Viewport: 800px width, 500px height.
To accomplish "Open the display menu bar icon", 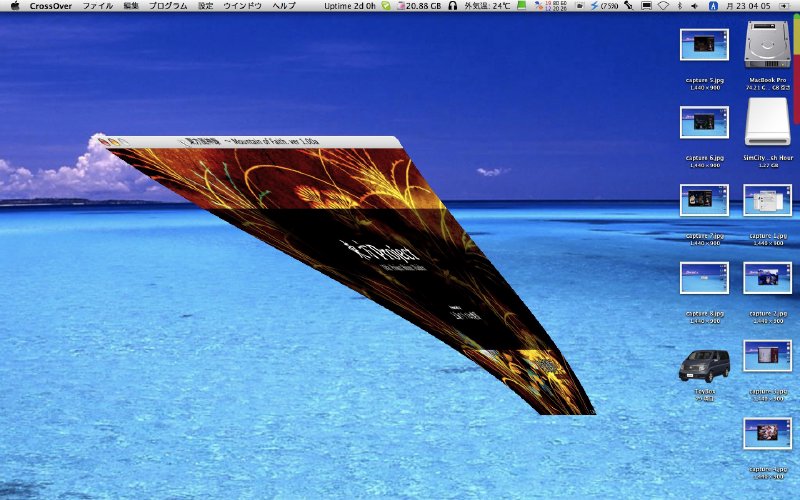I will [646, 6].
